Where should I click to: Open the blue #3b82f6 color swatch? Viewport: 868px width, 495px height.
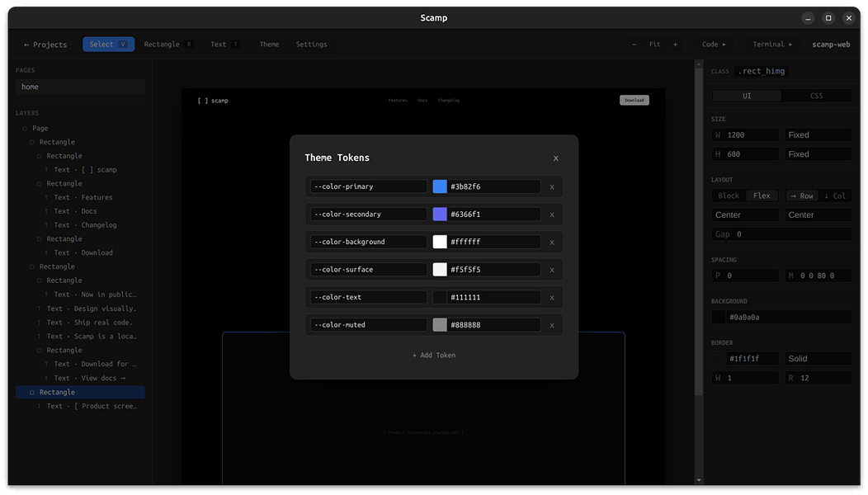[x=440, y=186]
